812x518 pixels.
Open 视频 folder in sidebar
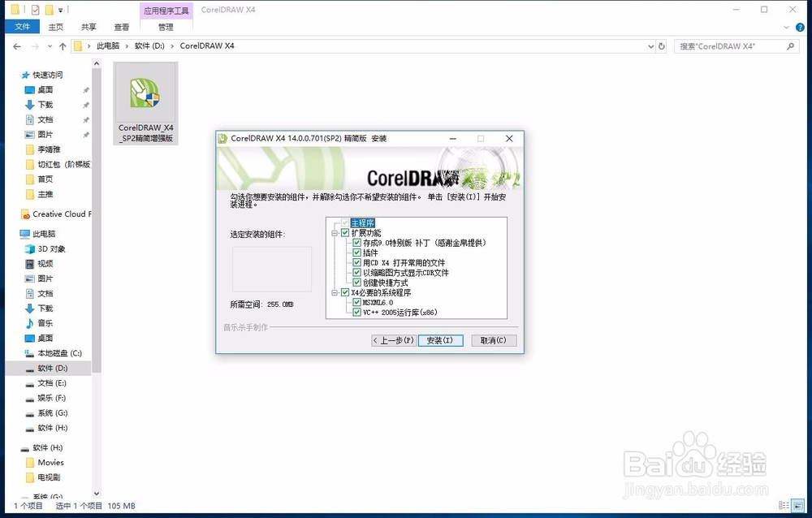click(x=45, y=264)
